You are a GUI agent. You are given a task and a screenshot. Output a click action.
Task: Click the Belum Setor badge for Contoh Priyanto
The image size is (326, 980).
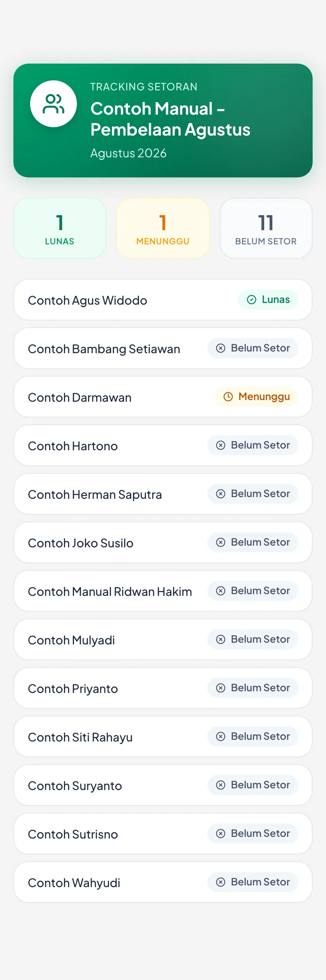pyautogui.click(x=253, y=688)
